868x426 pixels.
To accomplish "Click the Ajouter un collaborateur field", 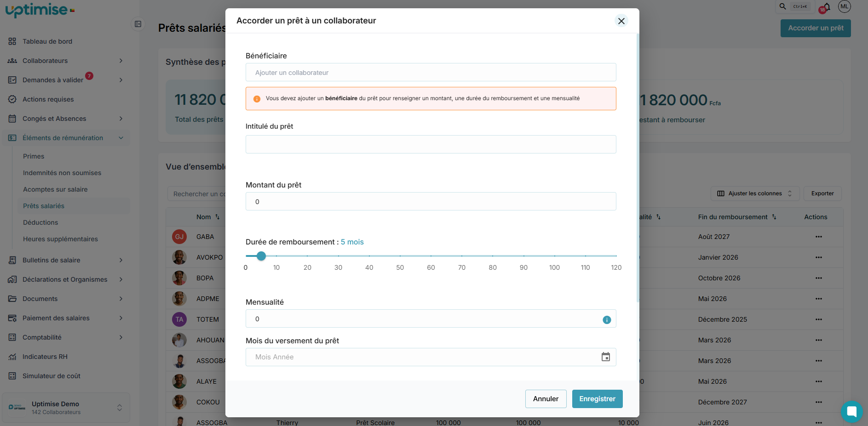I will pos(431,73).
